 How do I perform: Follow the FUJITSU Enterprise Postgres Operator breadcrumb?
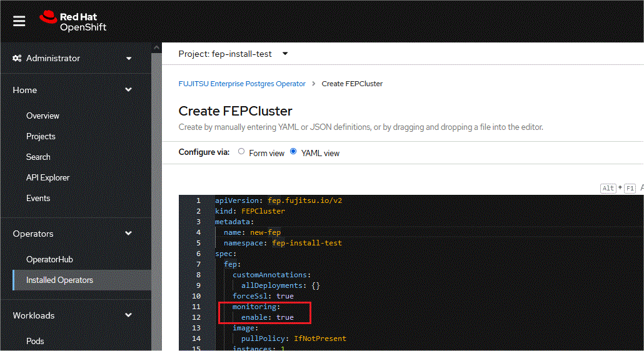coord(242,84)
